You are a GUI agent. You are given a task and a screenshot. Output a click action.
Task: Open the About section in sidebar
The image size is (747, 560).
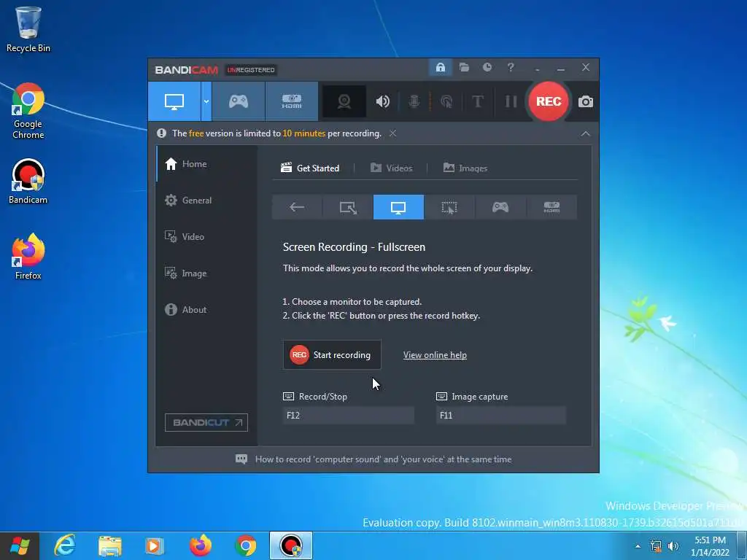(x=206, y=309)
